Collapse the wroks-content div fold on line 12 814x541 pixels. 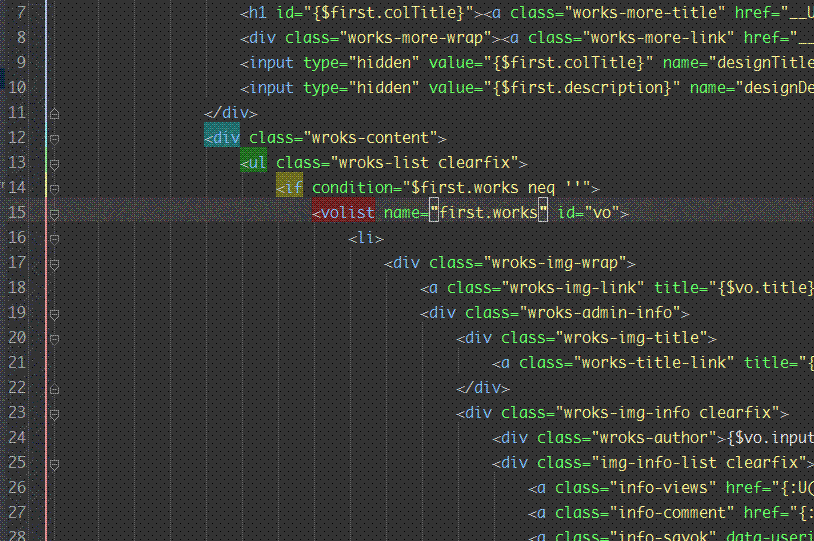pos(55,138)
